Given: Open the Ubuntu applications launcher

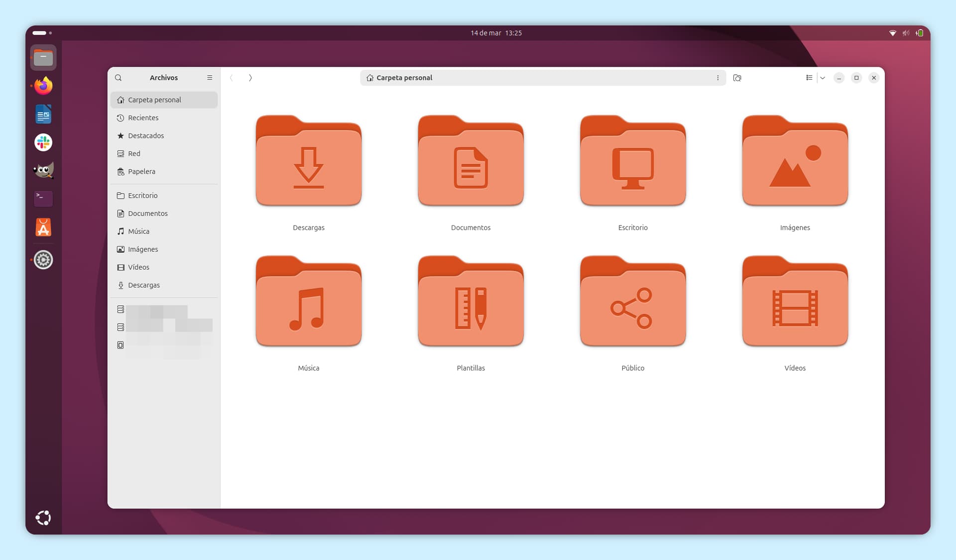Looking at the screenshot, I should [43, 518].
